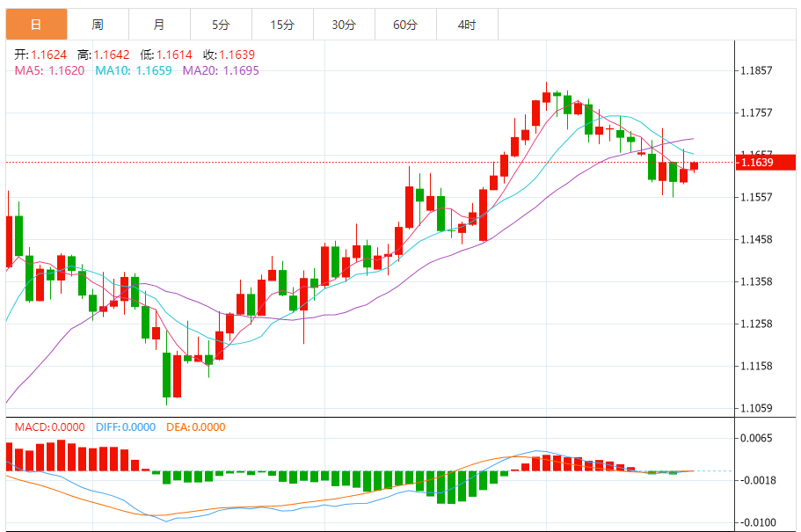The width and height of the screenshot is (801, 532).
Task: Click the low price 低:1.1614
Action: pyautogui.click(x=166, y=55)
